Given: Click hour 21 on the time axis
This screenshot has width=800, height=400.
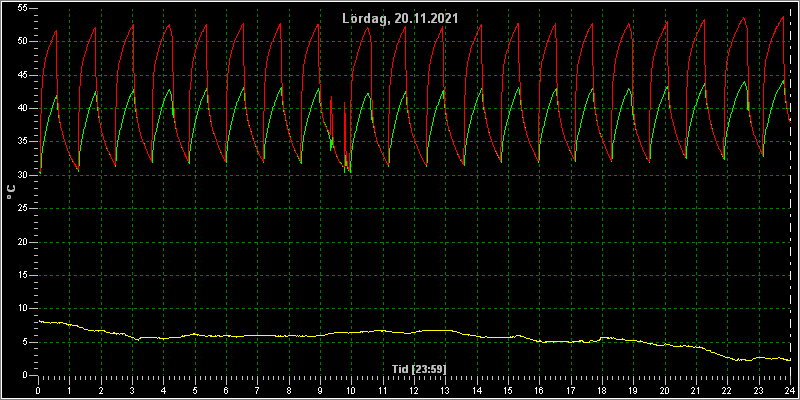Looking at the screenshot, I should (x=696, y=391).
